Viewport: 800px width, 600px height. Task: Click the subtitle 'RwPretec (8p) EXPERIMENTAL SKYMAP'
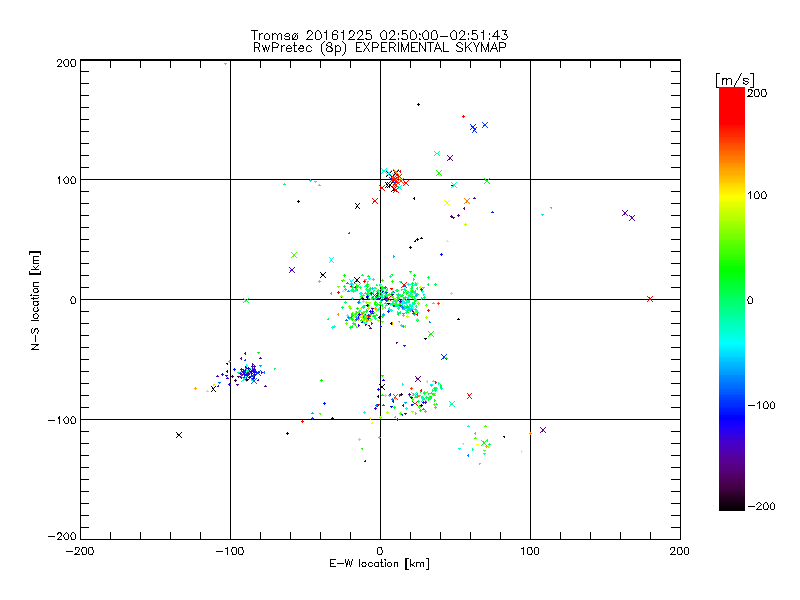[x=380, y=48]
